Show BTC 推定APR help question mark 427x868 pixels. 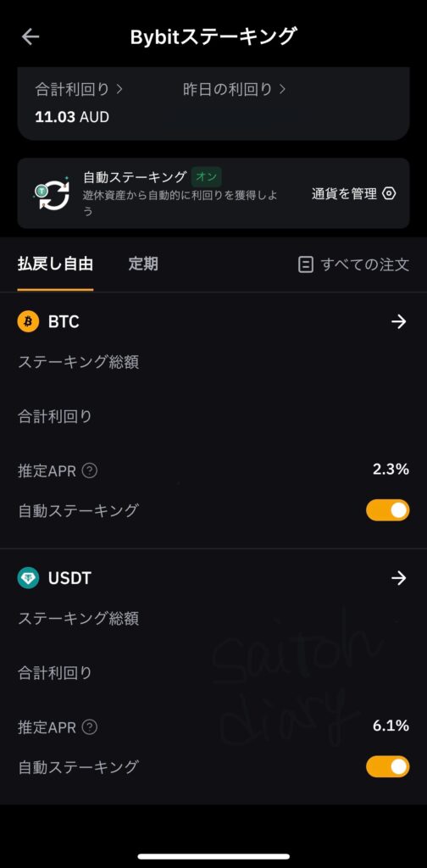pyautogui.click(x=90, y=470)
